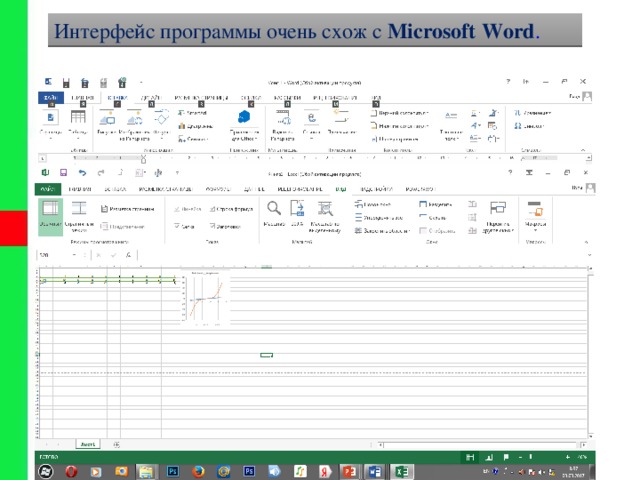Switch to the Design tab in Word

click(151, 98)
